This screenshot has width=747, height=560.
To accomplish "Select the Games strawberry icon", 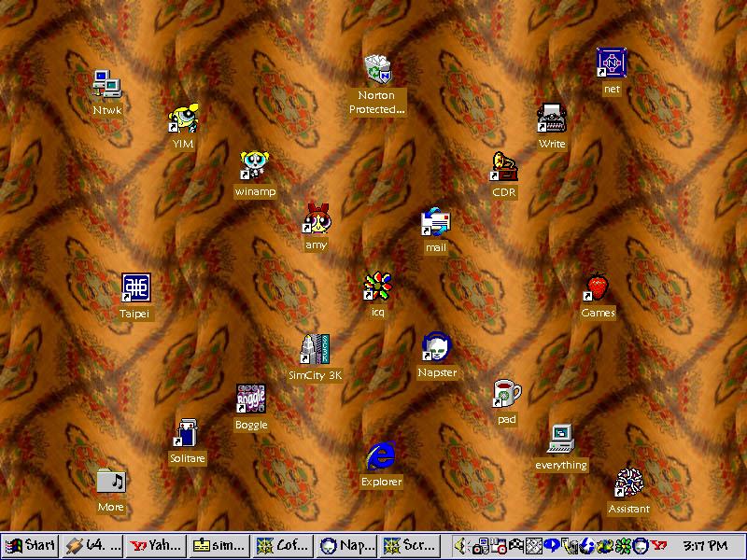I will (598, 287).
